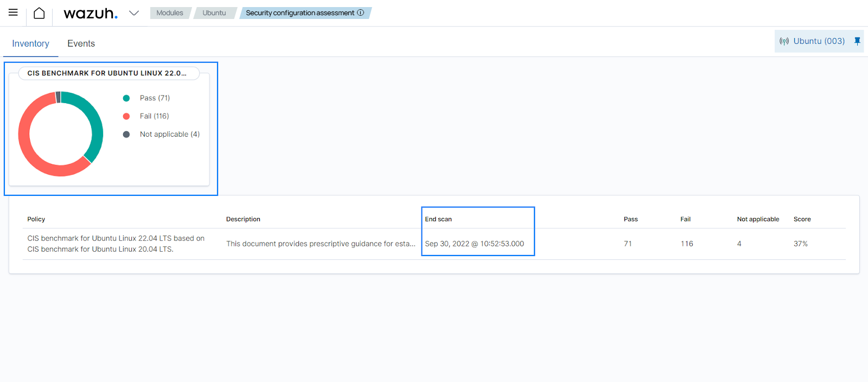Sort by Not applicable column header
Viewport: 868px width, 382px height.
pos(758,219)
